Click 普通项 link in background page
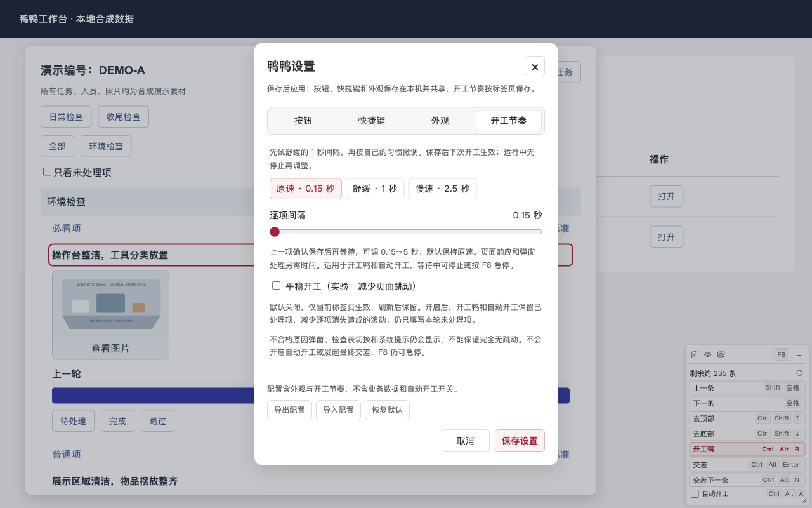The image size is (812, 508). click(x=67, y=455)
